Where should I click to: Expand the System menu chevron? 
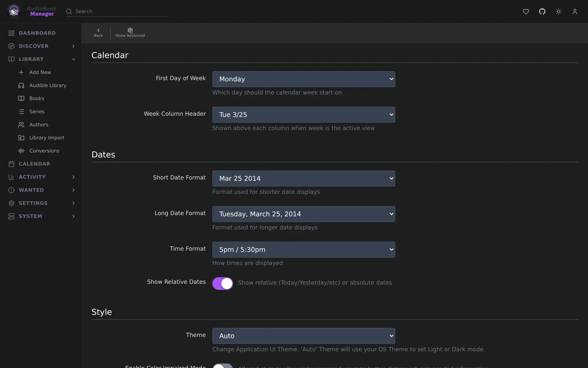click(73, 216)
